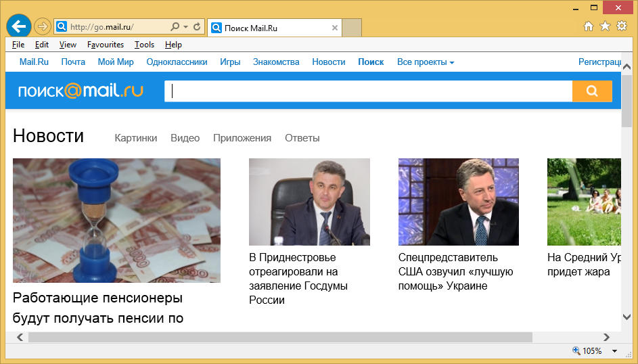Click the address bar search magnifier icon

click(175, 27)
